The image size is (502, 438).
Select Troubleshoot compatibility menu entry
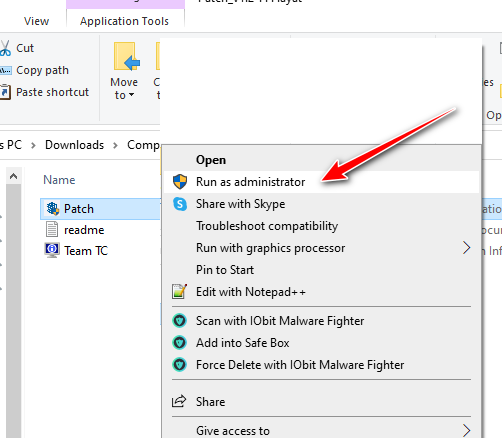tap(267, 226)
